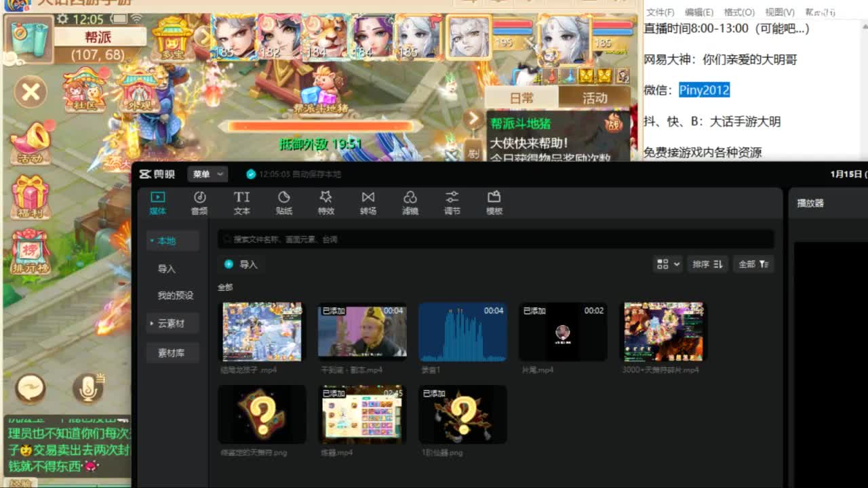Click the auto-save status checkmark icon

click(251, 174)
